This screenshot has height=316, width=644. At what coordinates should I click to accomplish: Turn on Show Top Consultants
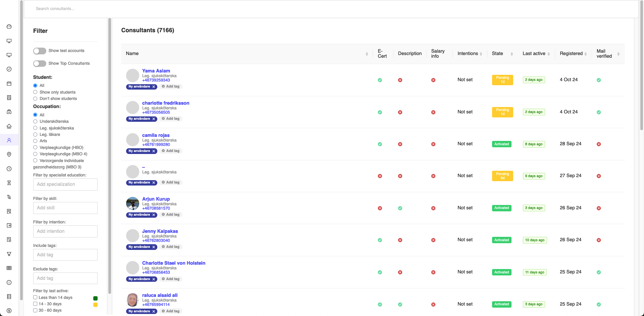39,63
